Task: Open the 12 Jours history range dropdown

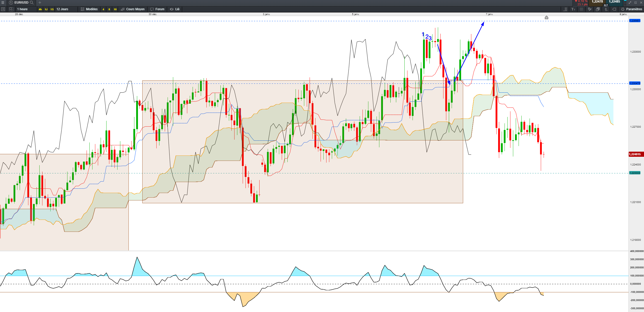Action: click(x=66, y=9)
